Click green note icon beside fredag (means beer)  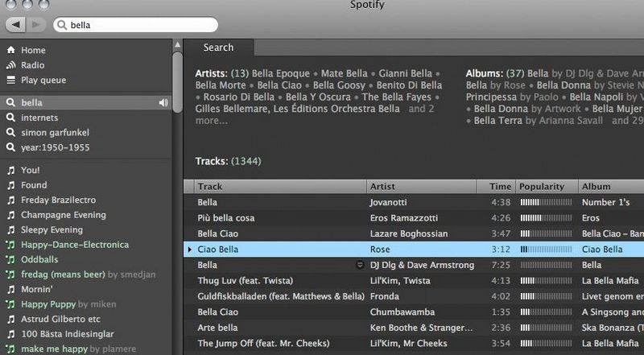tap(10, 275)
